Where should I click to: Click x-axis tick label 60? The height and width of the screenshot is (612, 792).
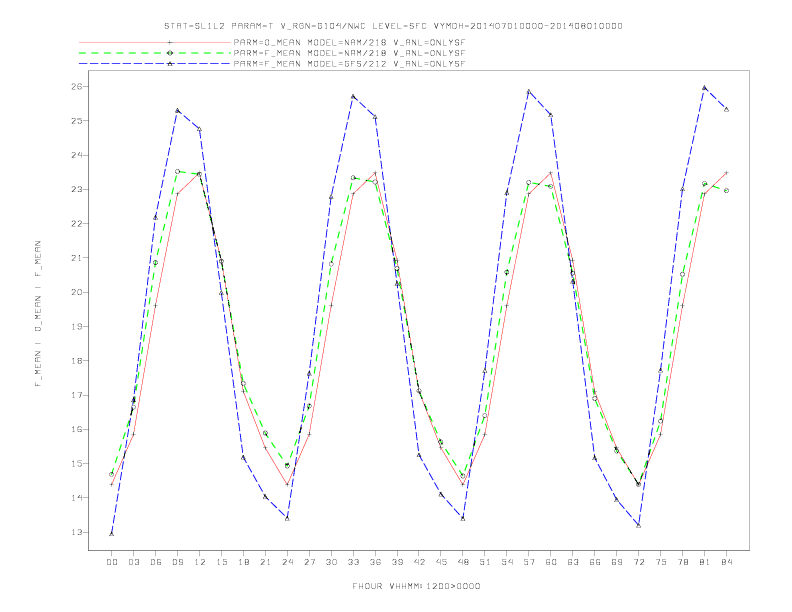coord(551,562)
